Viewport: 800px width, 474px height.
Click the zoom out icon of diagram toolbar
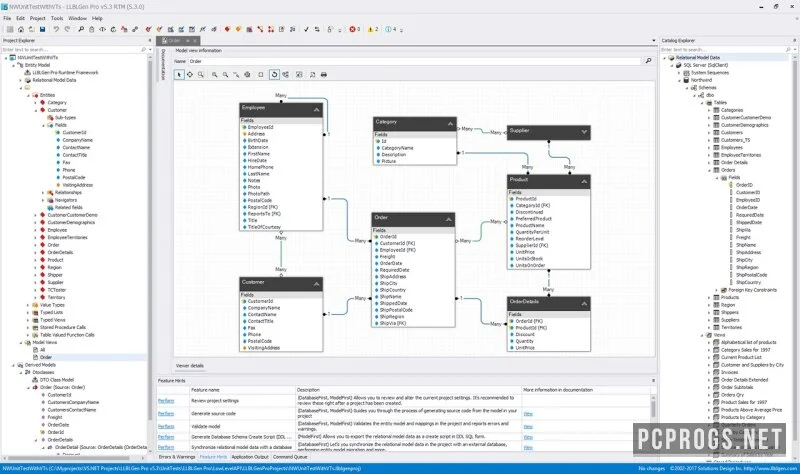pyautogui.click(x=226, y=74)
